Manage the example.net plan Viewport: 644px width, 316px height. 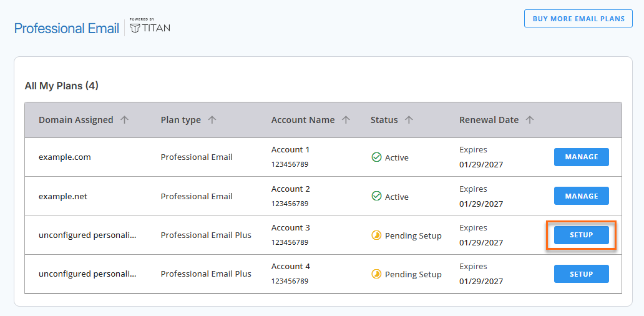pyautogui.click(x=581, y=196)
